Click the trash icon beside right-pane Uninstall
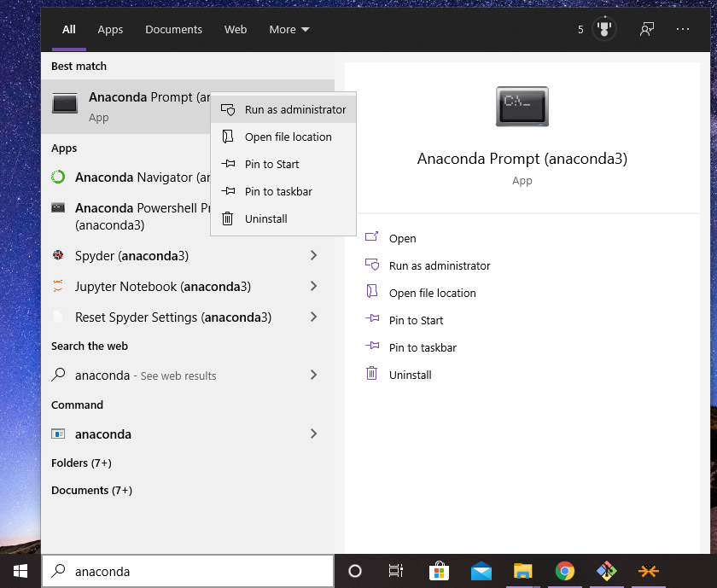The image size is (717, 588). coord(372,374)
